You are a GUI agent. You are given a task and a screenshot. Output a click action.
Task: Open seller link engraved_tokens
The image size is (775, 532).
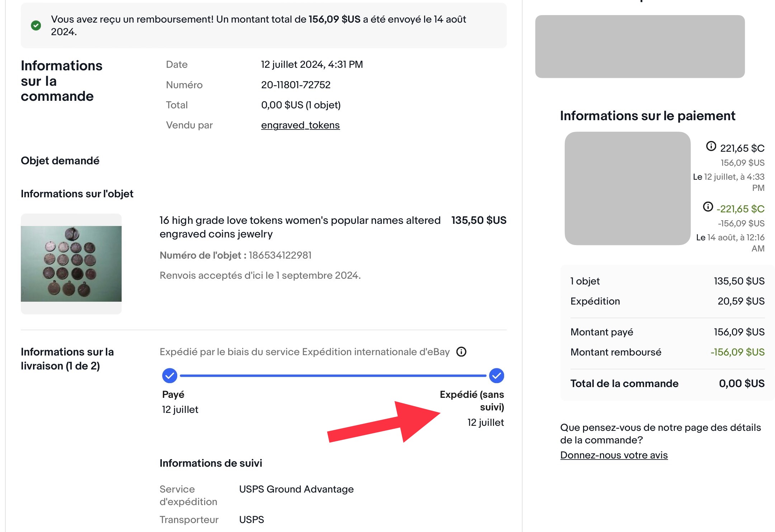tap(300, 125)
